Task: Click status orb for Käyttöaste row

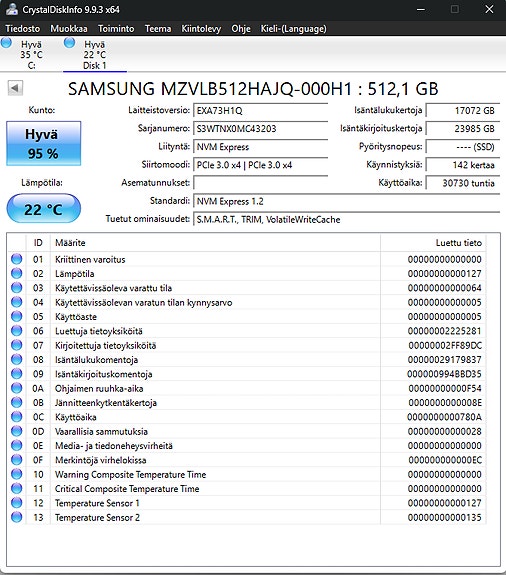Action: (x=16, y=316)
